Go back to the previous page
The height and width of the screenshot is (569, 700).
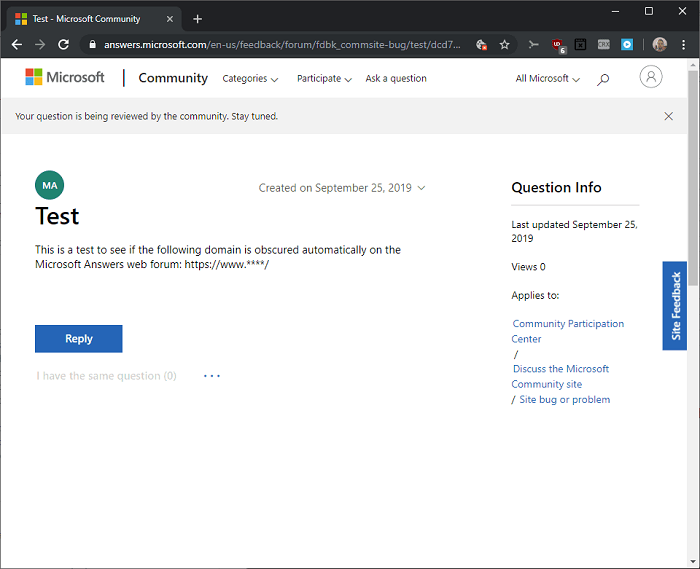[17, 45]
